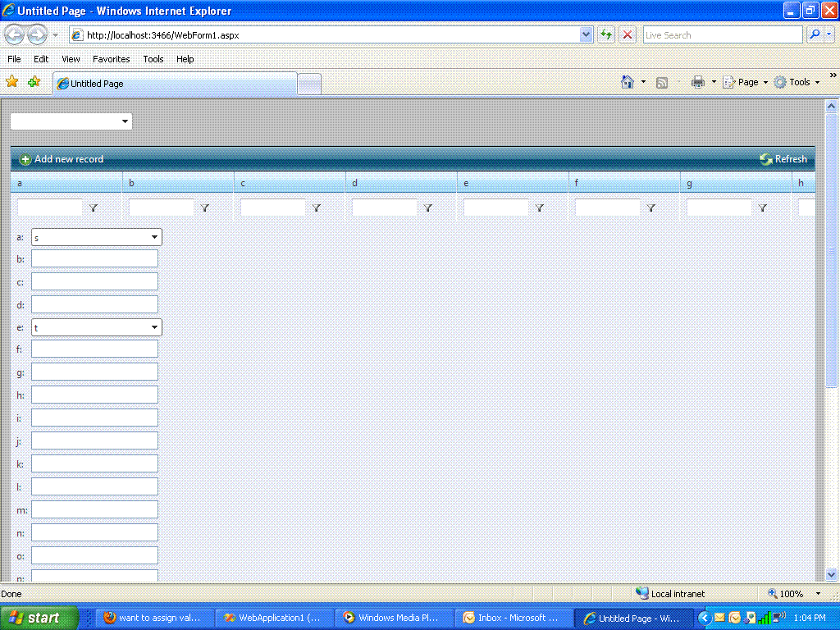Click the Refresh icon in grid header
The width and height of the screenshot is (840, 630).
[x=766, y=159]
